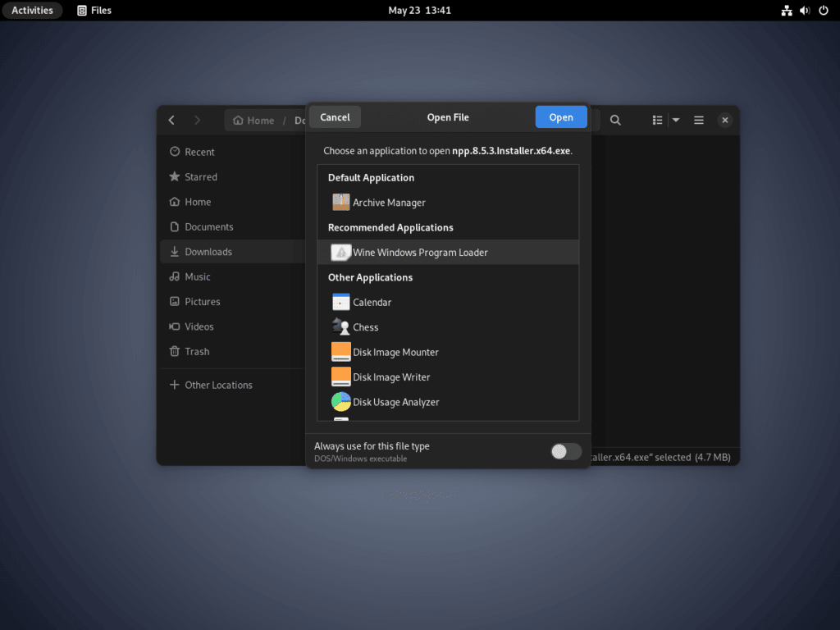Cancel the Open File dialog
This screenshot has height=630, width=840.
click(335, 116)
